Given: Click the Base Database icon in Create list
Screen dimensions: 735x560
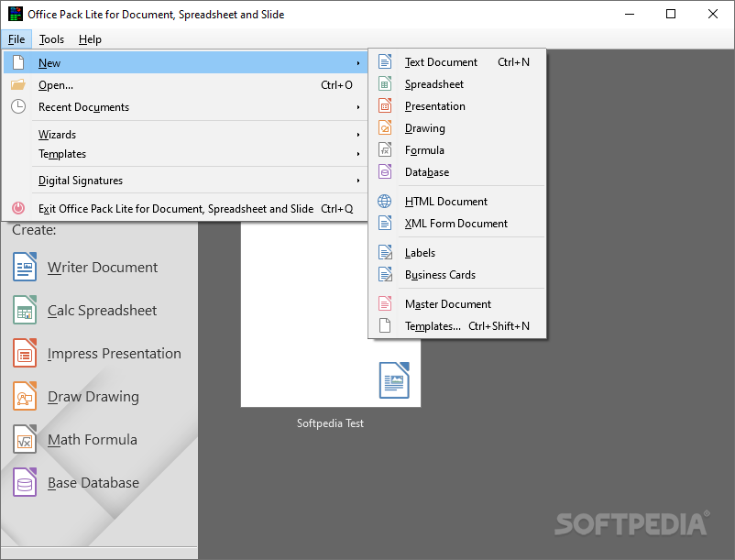Looking at the screenshot, I should tap(25, 482).
